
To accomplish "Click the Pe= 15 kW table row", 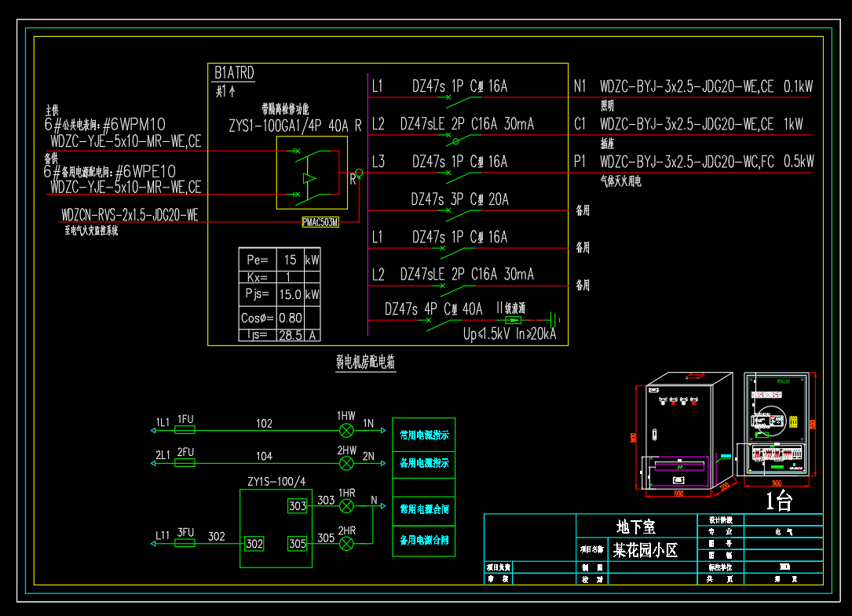I will point(280,260).
